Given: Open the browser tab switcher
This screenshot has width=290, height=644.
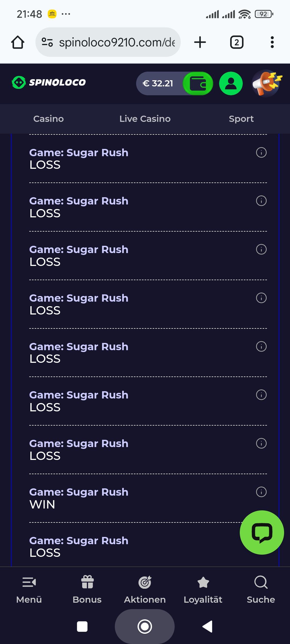Looking at the screenshot, I should 237,42.
